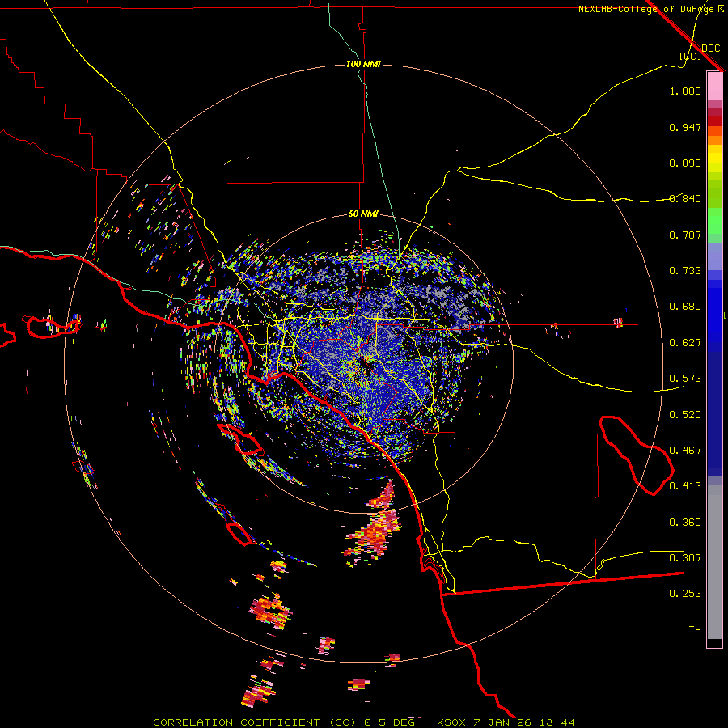Screen dimensions: 728x728
Task: Click the 0.787 scale value
Action: tap(685, 235)
